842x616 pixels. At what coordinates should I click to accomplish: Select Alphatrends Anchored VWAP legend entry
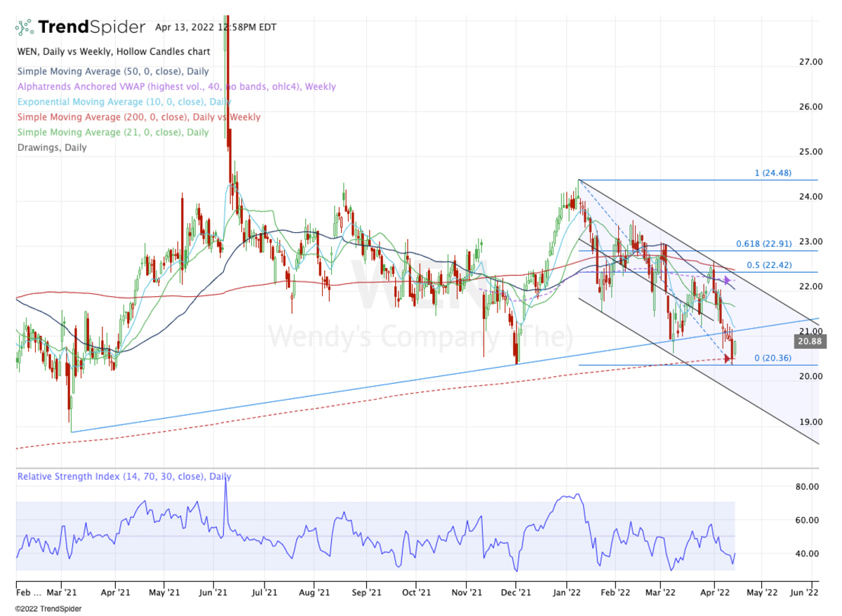176,86
